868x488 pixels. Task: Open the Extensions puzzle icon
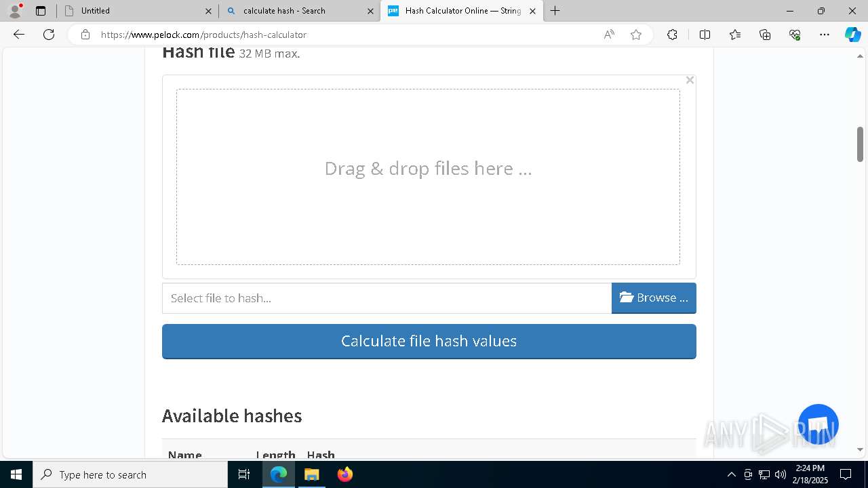click(x=672, y=35)
